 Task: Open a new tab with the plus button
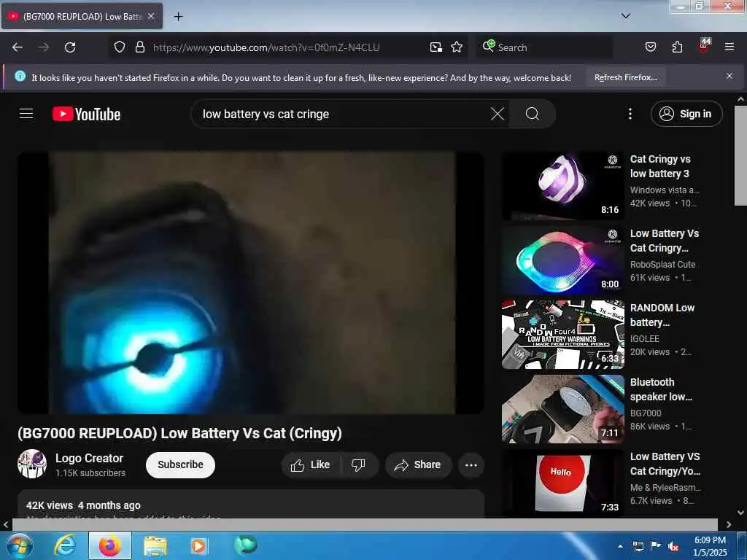(x=178, y=17)
